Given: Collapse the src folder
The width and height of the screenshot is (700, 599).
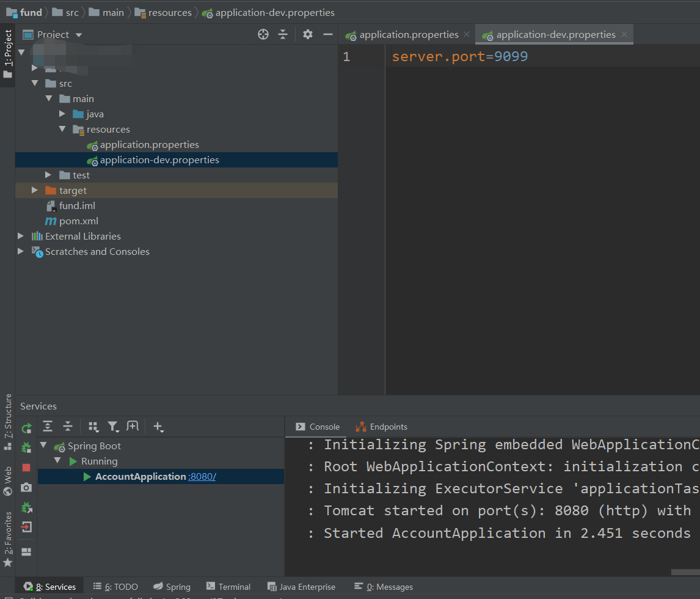Looking at the screenshot, I should pos(35,83).
